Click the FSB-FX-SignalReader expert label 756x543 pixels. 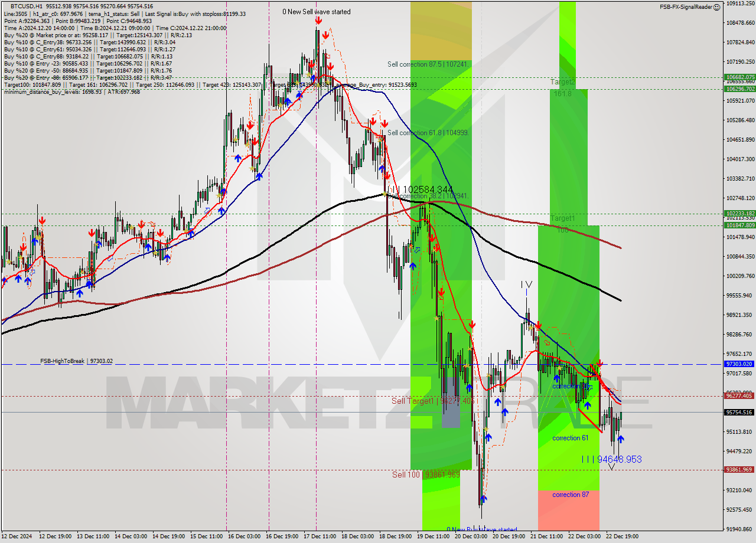686,7
